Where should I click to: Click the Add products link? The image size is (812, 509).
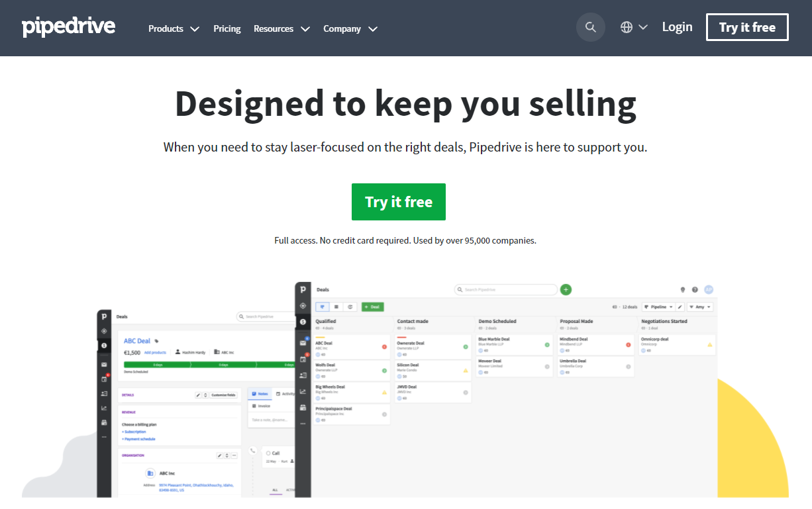point(155,353)
